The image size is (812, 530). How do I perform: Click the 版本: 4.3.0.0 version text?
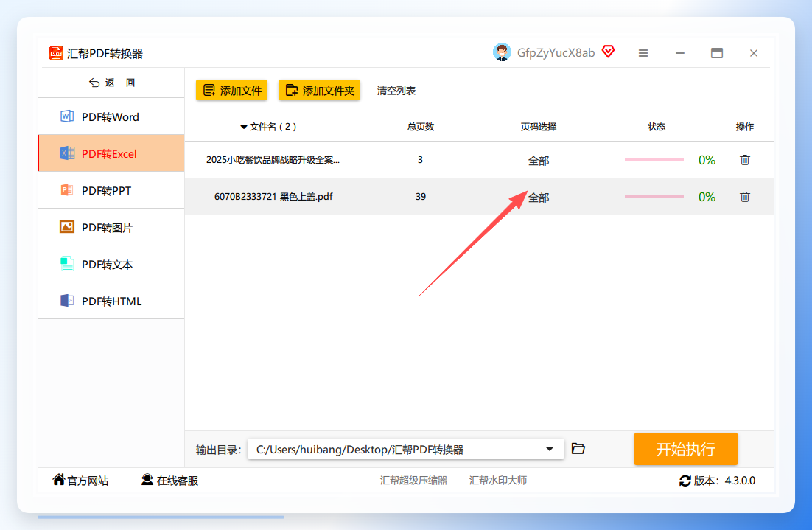[x=724, y=481]
